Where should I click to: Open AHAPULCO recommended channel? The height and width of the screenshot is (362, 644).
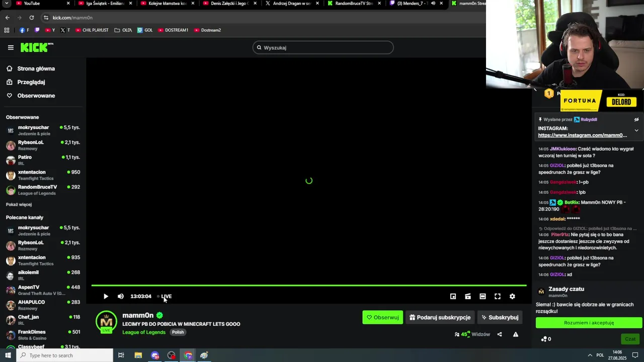pos(43,305)
